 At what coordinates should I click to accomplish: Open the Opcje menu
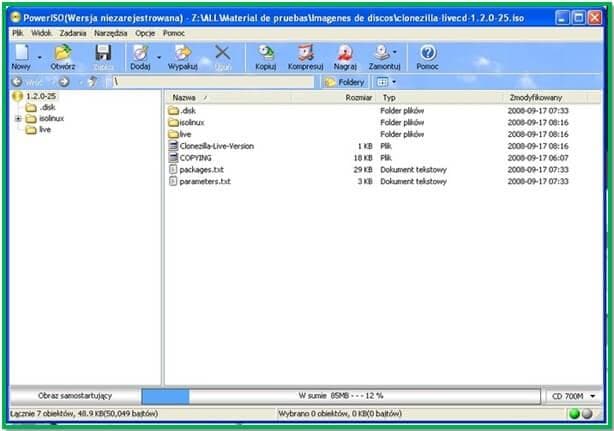(x=145, y=33)
